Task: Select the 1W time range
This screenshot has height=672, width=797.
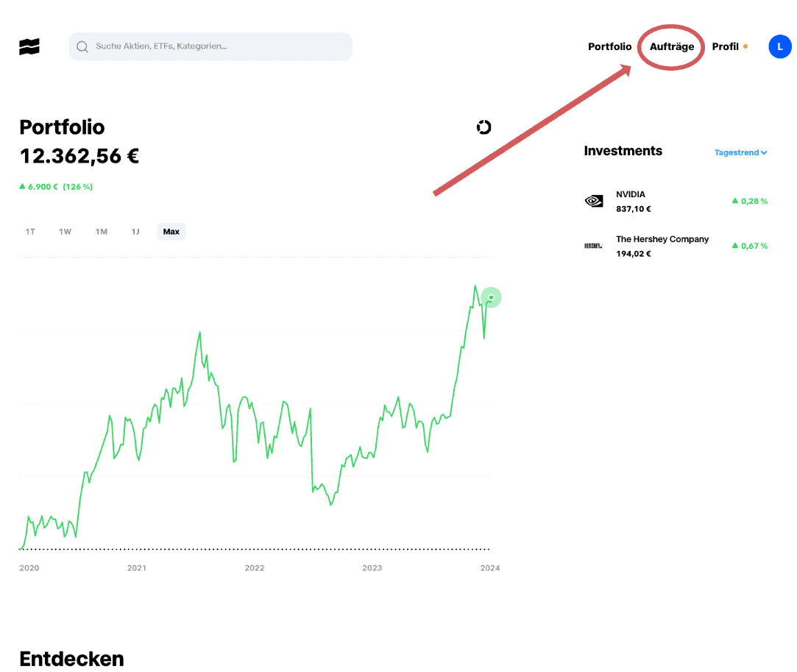Action: pos(65,232)
